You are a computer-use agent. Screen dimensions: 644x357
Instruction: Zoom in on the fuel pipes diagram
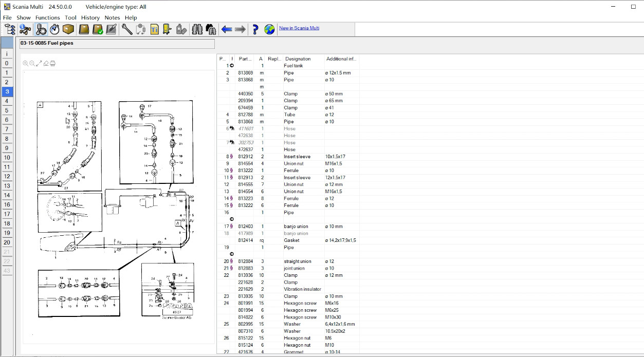(x=26, y=63)
